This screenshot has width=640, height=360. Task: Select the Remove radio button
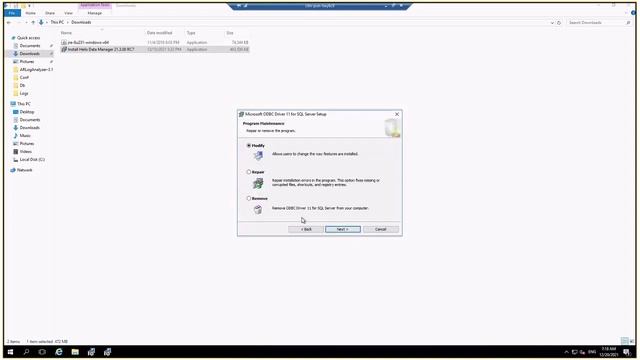pos(249,198)
